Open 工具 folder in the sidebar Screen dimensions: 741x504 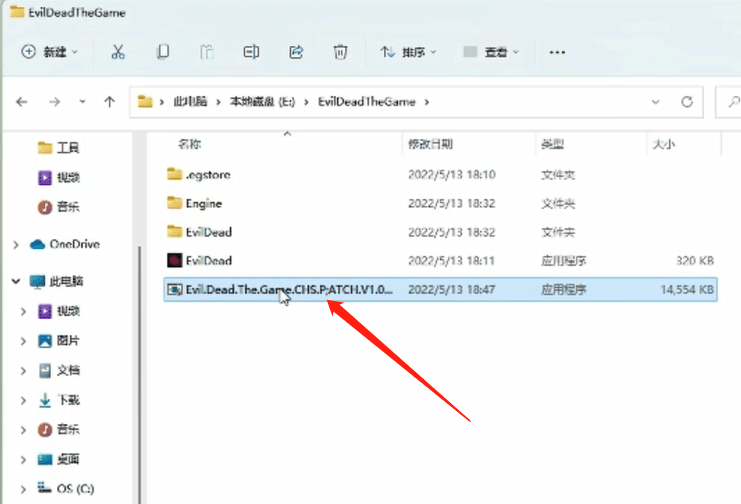tap(58, 148)
